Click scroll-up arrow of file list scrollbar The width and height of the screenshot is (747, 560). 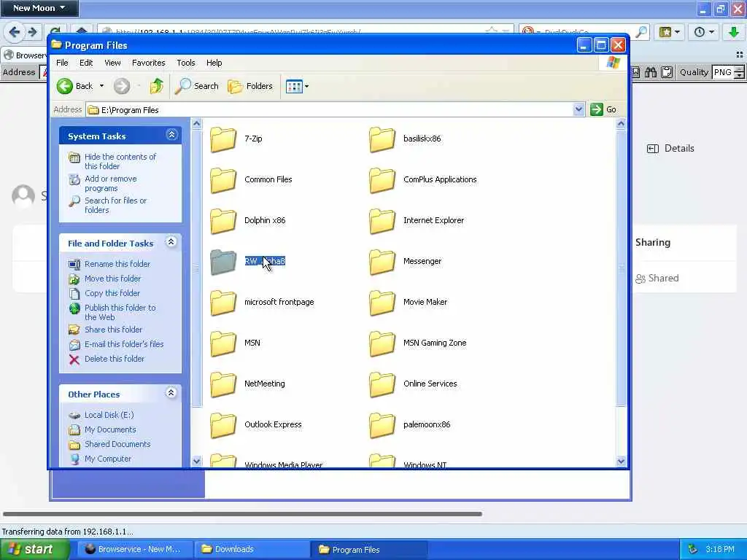[621, 124]
